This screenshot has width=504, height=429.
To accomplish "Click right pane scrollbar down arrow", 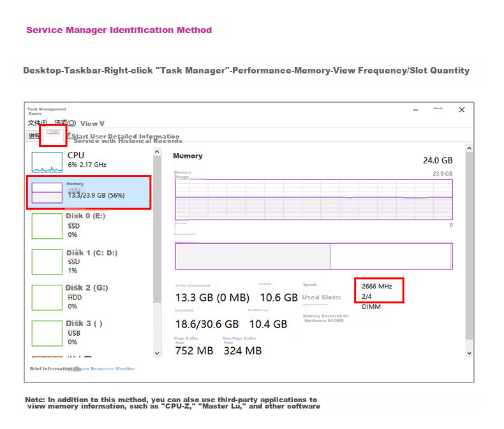I will [470, 353].
